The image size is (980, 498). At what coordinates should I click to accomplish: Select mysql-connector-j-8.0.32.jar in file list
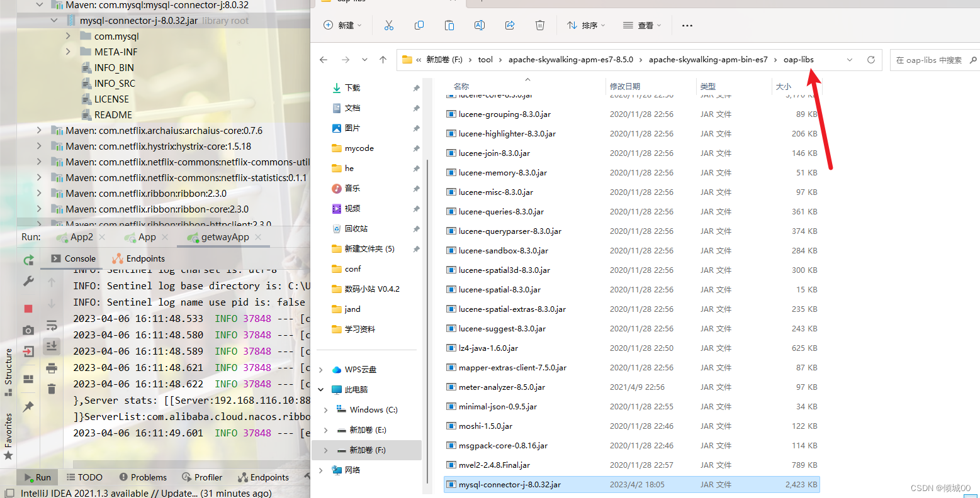[x=631, y=485]
